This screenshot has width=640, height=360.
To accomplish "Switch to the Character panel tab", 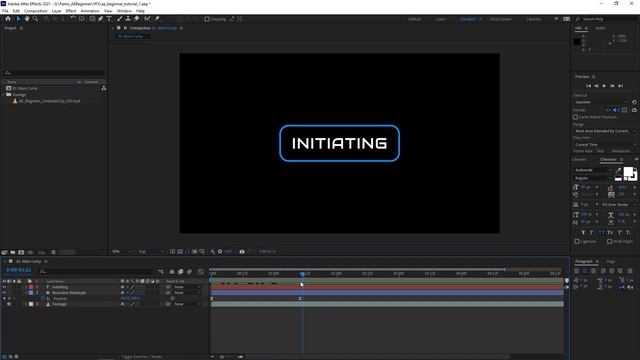I will pos(608,159).
